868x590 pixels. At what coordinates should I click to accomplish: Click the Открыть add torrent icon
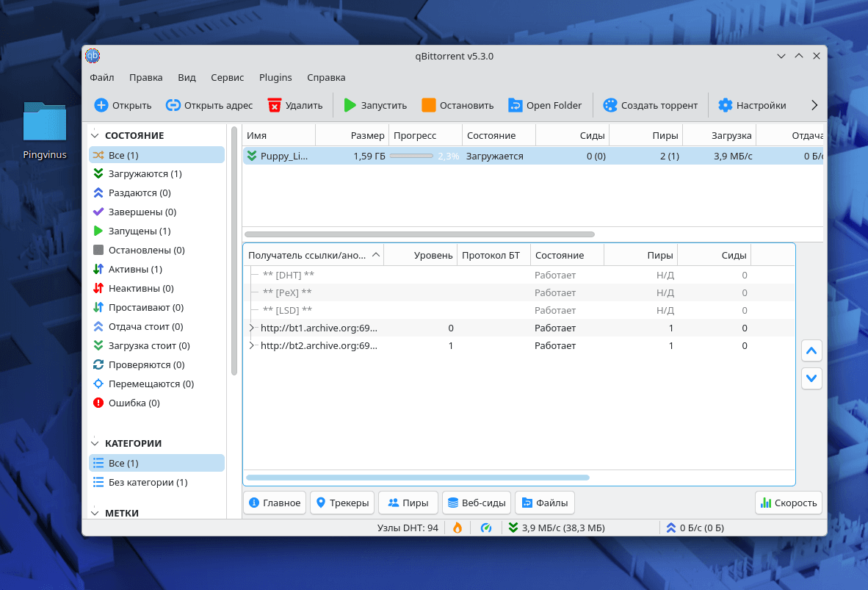101,105
